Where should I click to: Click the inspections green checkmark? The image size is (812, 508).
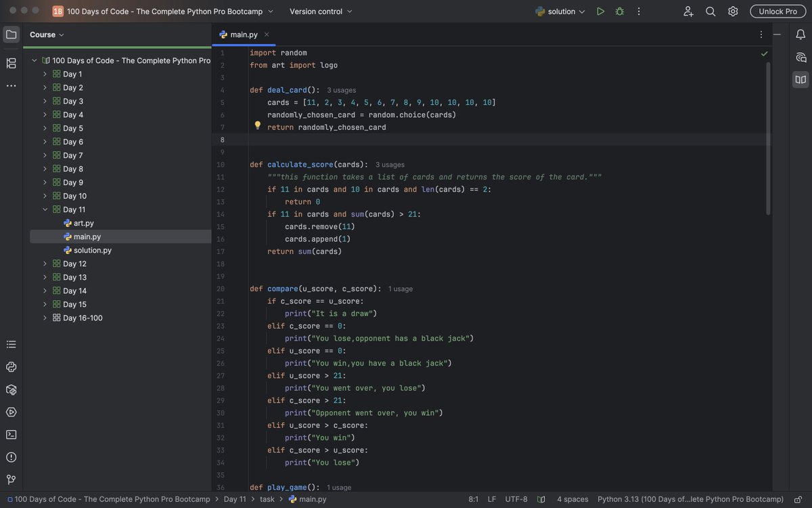point(764,53)
